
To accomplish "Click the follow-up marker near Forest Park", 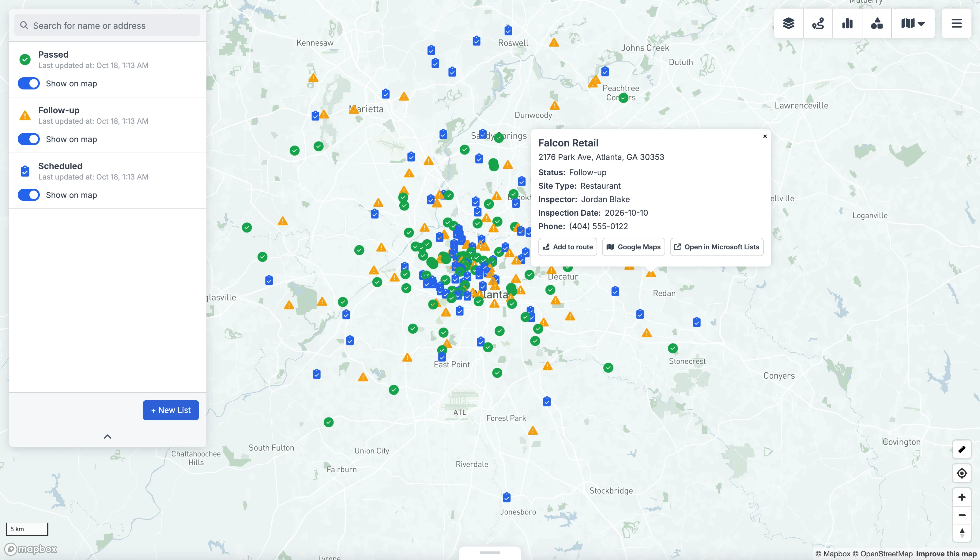I will 533,431.
